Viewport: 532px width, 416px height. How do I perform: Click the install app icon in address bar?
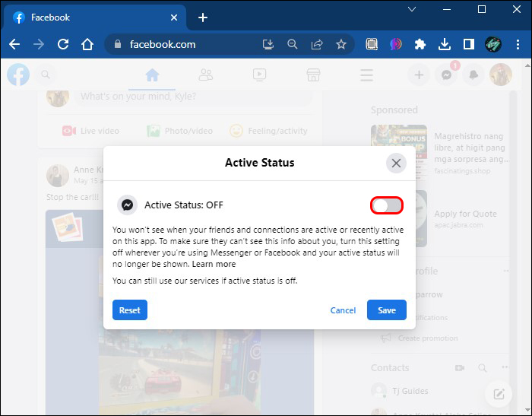(x=268, y=44)
